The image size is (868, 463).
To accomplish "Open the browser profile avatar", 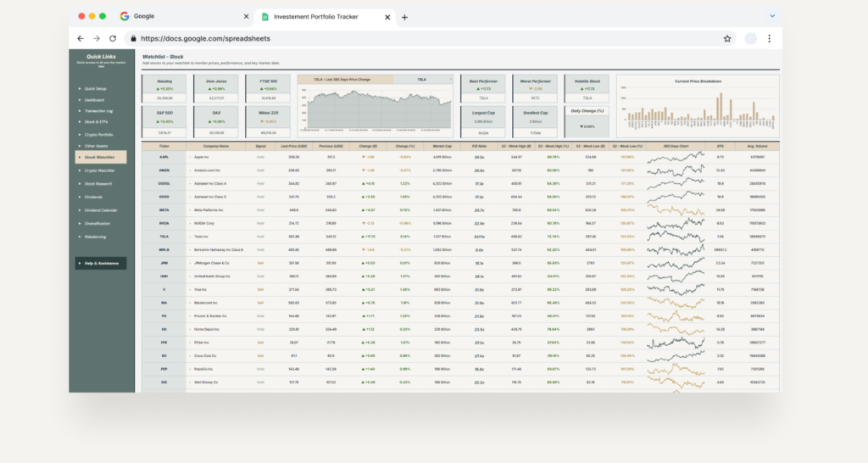I will (751, 39).
